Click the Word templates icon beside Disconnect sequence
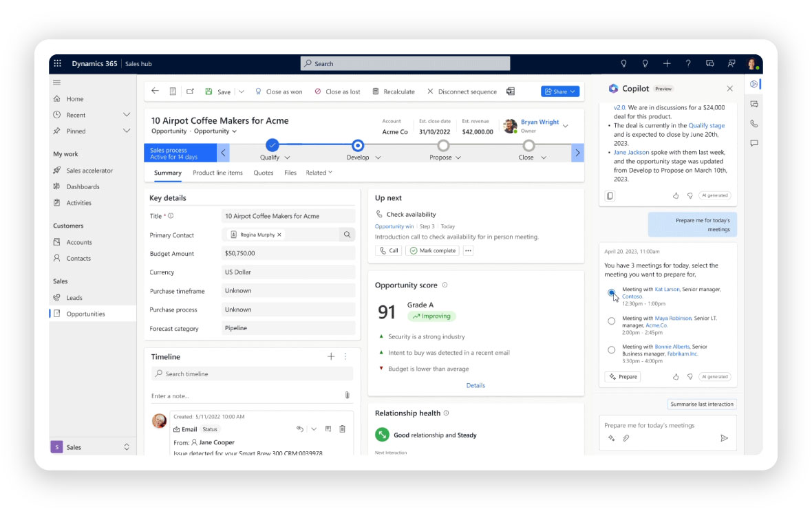Viewport: 812px width, 509px height. [x=511, y=91]
